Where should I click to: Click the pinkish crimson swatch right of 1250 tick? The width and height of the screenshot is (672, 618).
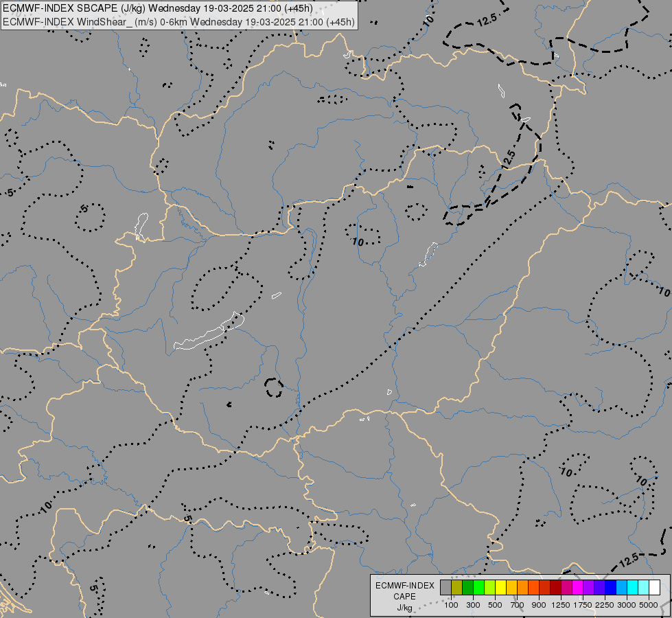566,587
